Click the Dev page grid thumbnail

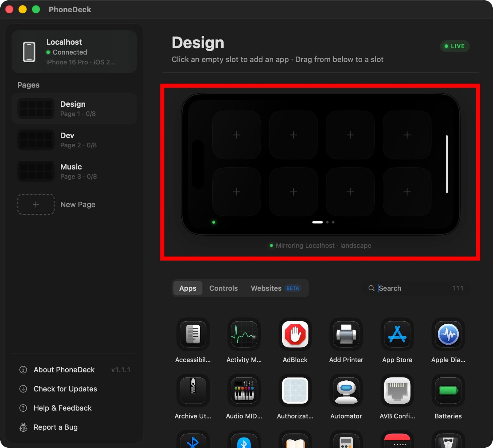click(36, 140)
